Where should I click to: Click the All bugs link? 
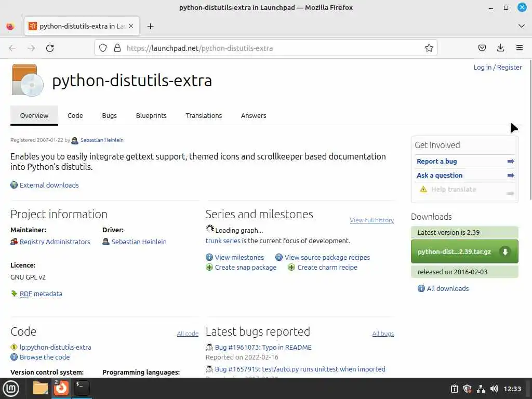pyautogui.click(x=383, y=334)
